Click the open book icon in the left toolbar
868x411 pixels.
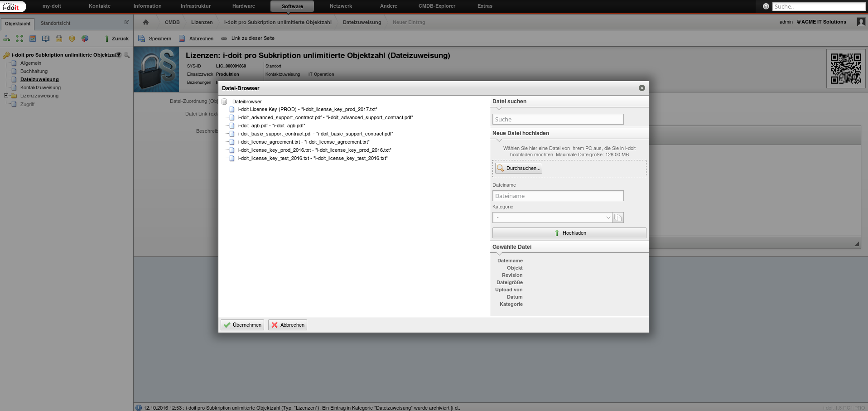click(x=46, y=39)
